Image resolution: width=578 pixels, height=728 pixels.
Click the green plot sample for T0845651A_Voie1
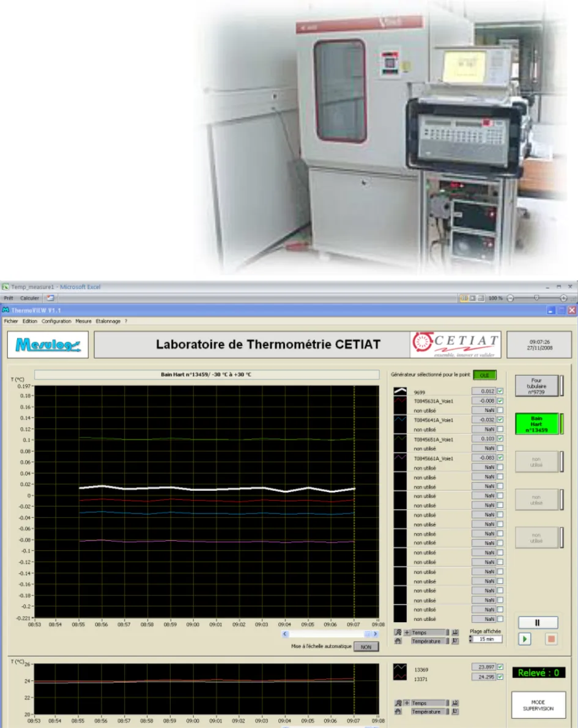coord(400,439)
